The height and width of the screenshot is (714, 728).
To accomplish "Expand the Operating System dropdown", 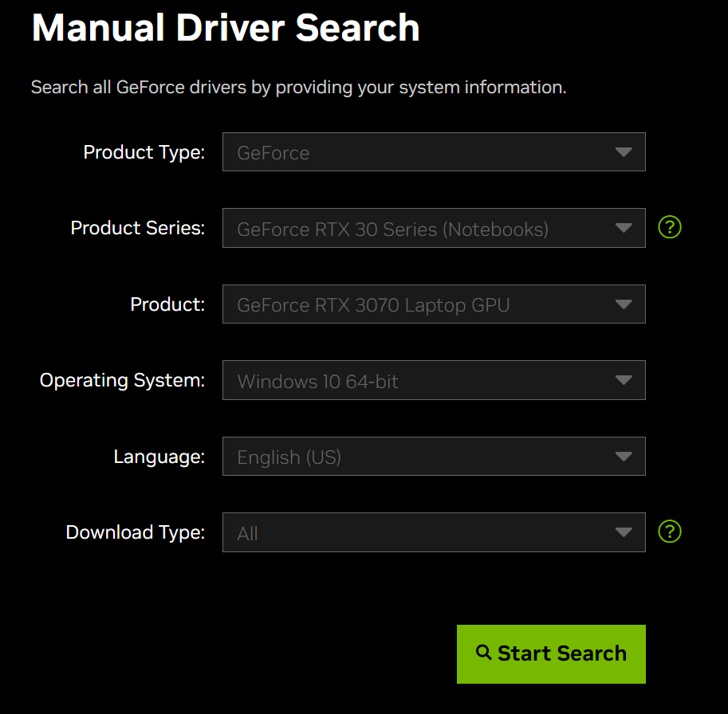I will [x=434, y=380].
